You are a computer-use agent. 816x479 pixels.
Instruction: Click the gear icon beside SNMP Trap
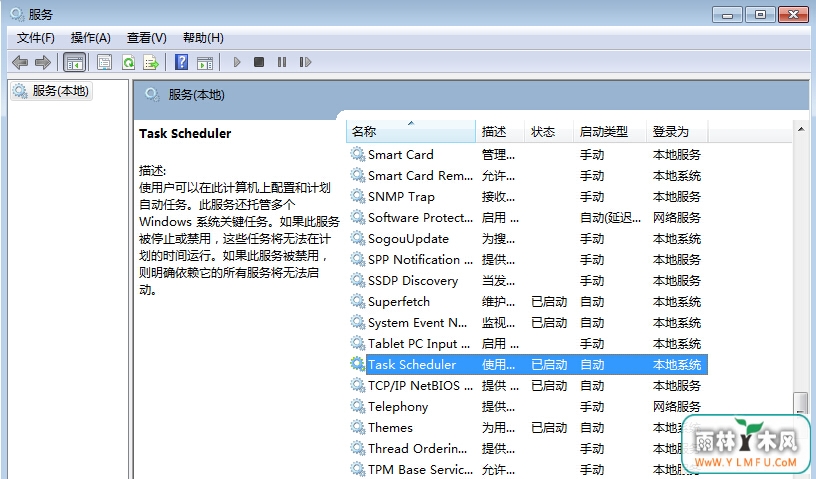(358, 196)
